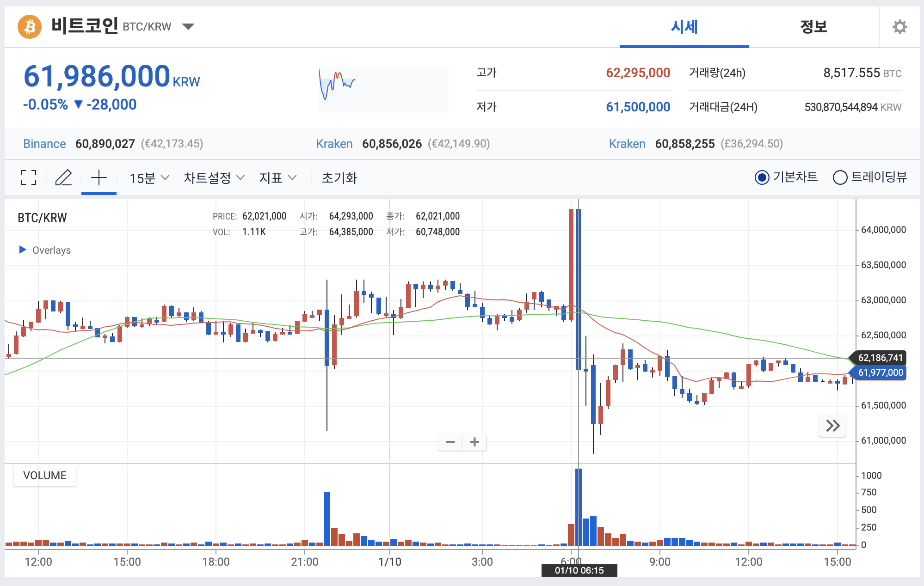
Task: Zoom in chart with plus button
Action: point(474,442)
